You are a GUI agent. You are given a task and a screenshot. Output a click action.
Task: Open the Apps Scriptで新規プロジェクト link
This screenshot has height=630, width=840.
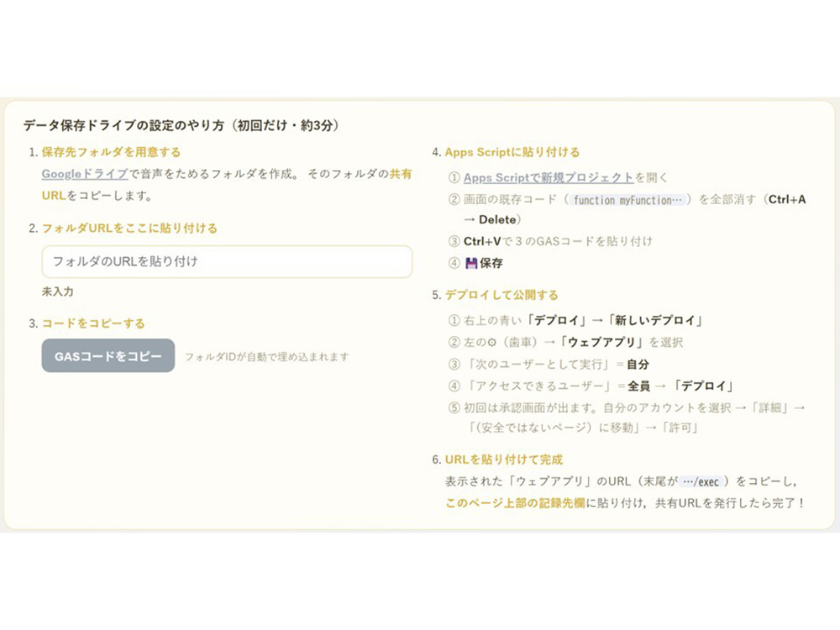[549, 177]
